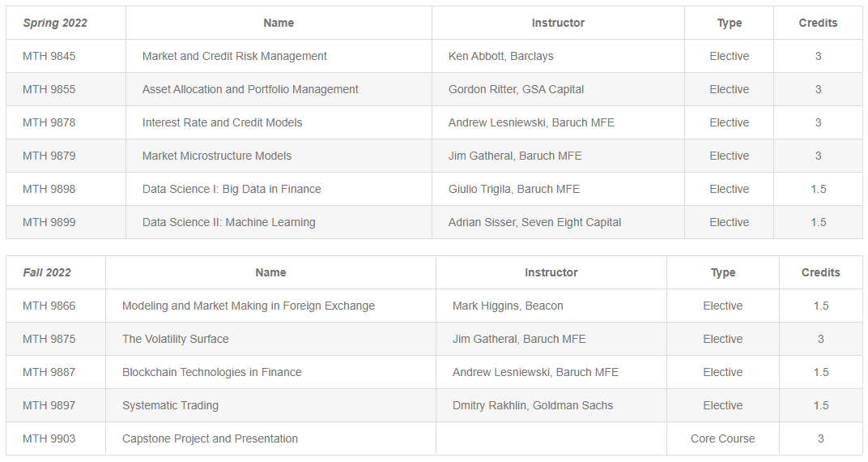868x462 pixels.
Task: Click Data Science II: Machine Learning
Action: click(x=229, y=222)
